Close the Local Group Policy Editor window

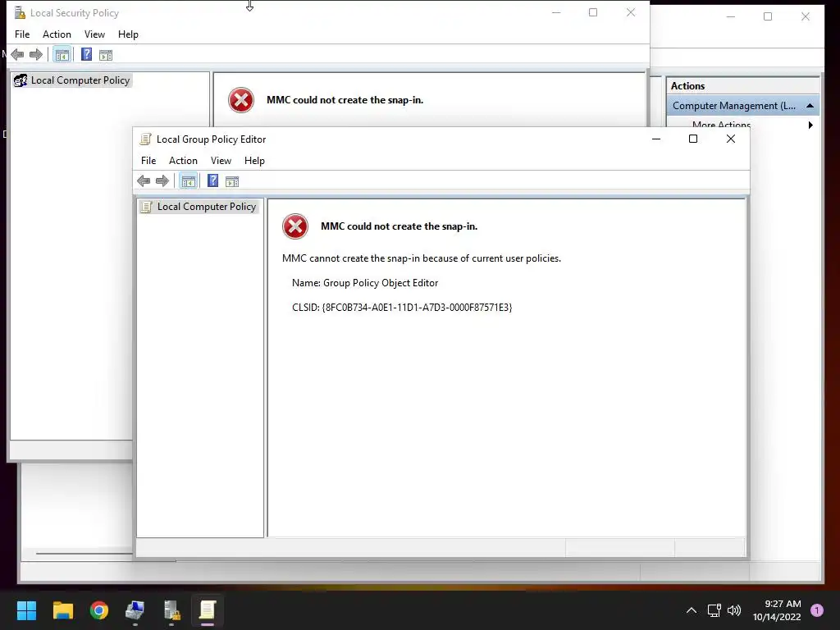pyautogui.click(x=731, y=139)
